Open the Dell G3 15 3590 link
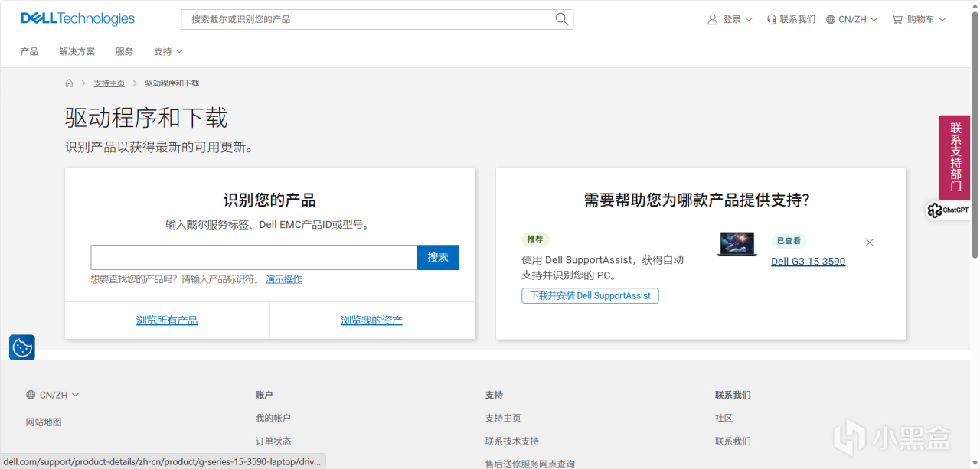The image size is (980, 469). [808, 262]
